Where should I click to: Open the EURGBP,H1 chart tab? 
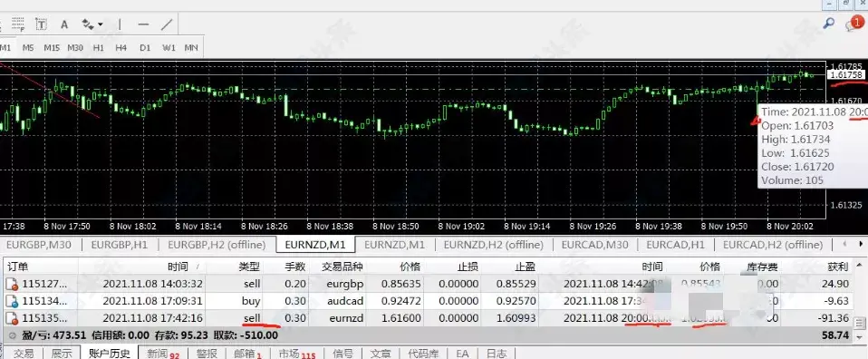(119, 245)
